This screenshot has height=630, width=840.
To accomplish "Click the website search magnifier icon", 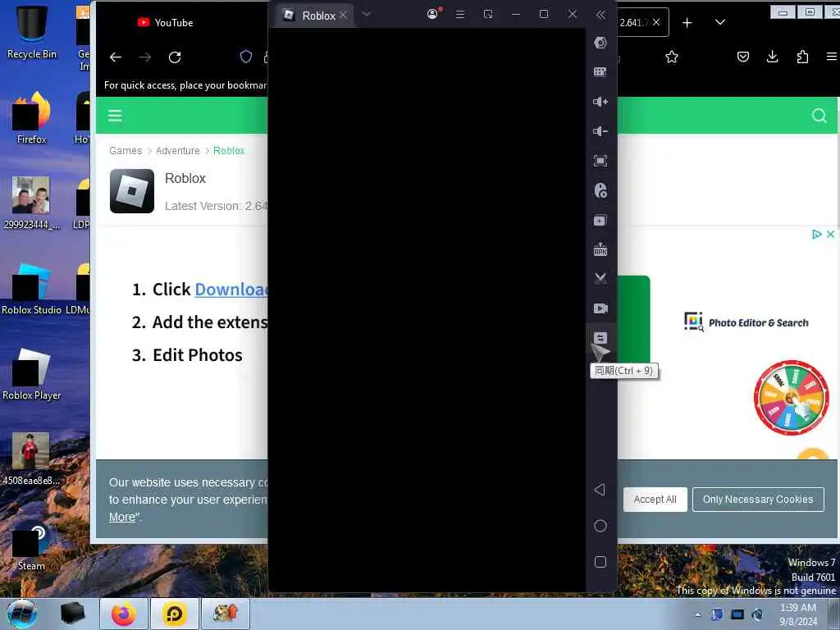I will [x=819, y=116].
